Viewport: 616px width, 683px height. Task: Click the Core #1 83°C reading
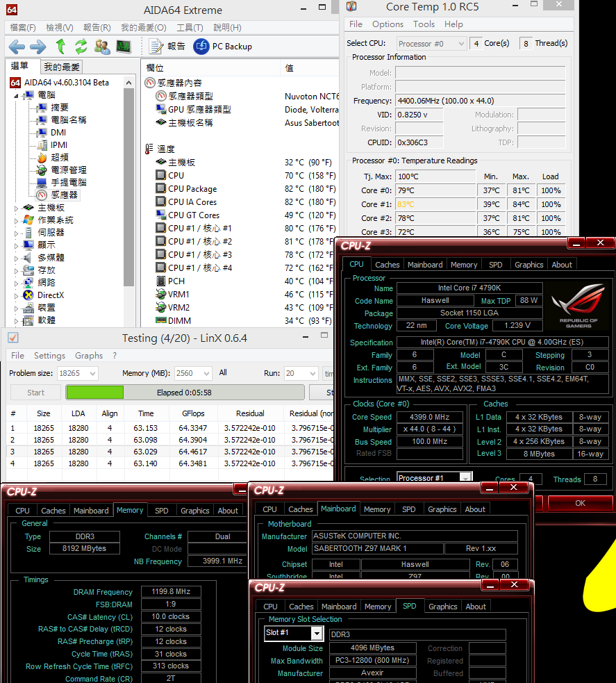(435, 204)
